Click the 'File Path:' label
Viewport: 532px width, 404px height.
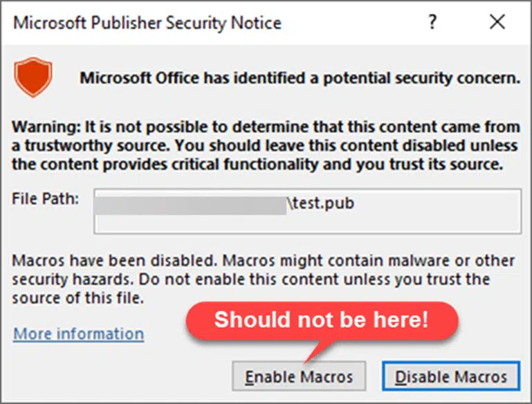tap(46, 199)
